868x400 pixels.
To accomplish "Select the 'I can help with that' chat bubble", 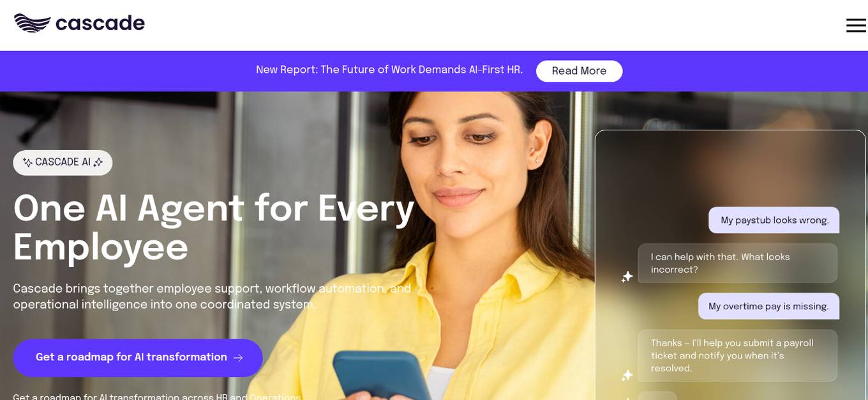I will [738, 263].
